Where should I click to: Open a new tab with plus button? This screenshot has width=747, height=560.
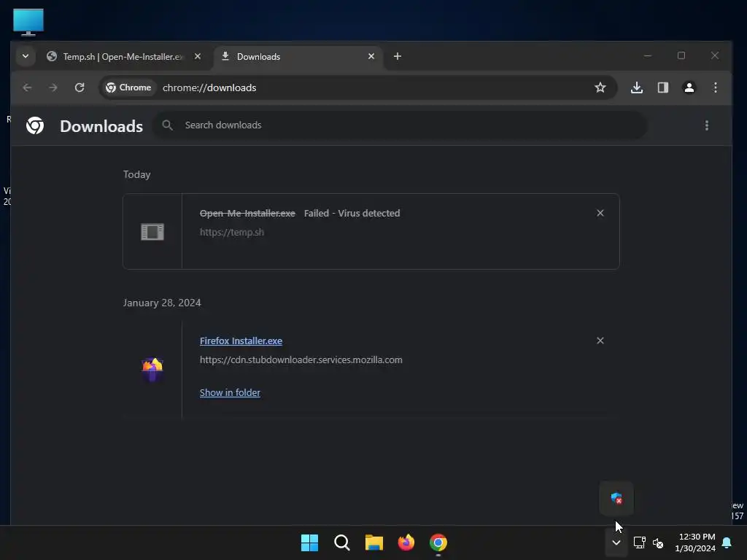point(398,56)
